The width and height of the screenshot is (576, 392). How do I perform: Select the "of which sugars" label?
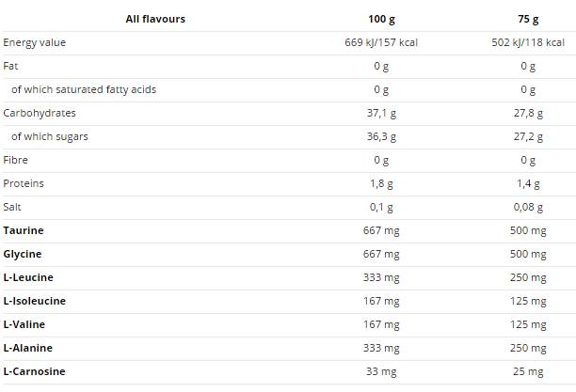coord(50,136)
